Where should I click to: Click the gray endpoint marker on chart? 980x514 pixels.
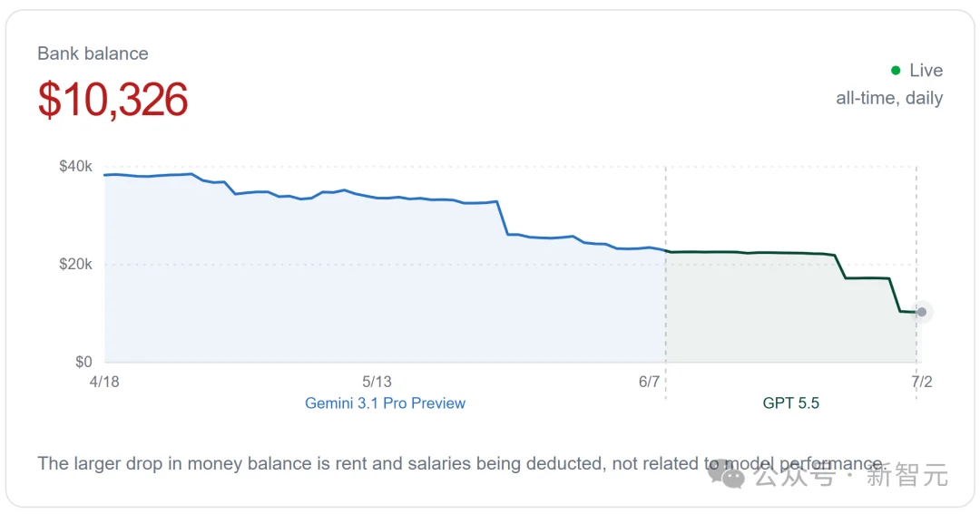point(921,312)
